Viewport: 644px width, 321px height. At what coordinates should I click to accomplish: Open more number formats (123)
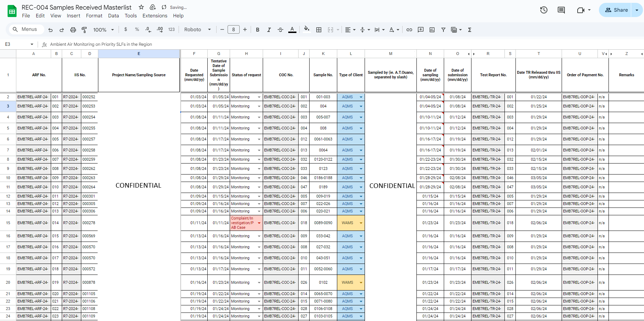coord(171,29)
